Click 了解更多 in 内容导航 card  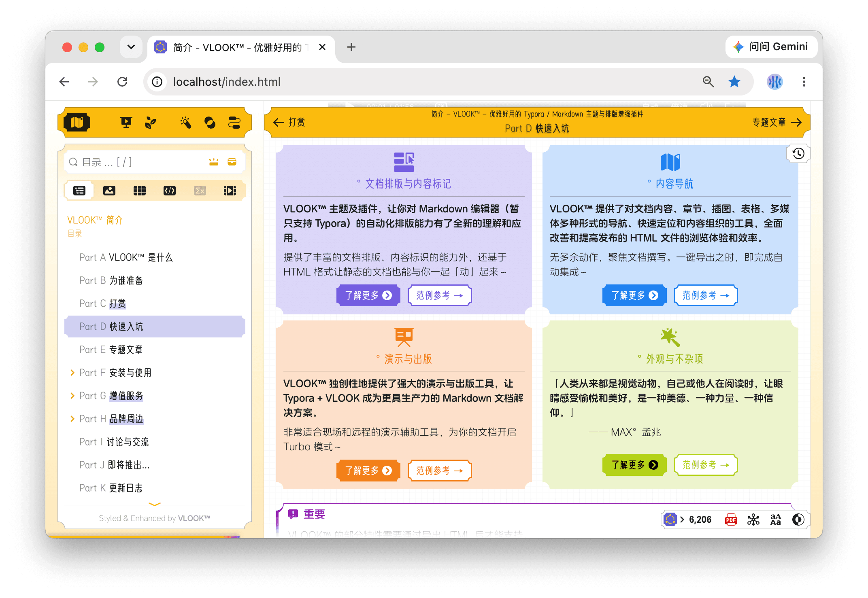(634, 295)
